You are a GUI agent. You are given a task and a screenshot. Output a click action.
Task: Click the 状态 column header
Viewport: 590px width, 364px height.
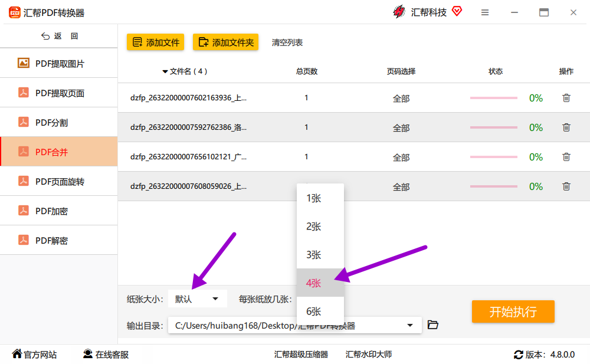tap(496, 71)
